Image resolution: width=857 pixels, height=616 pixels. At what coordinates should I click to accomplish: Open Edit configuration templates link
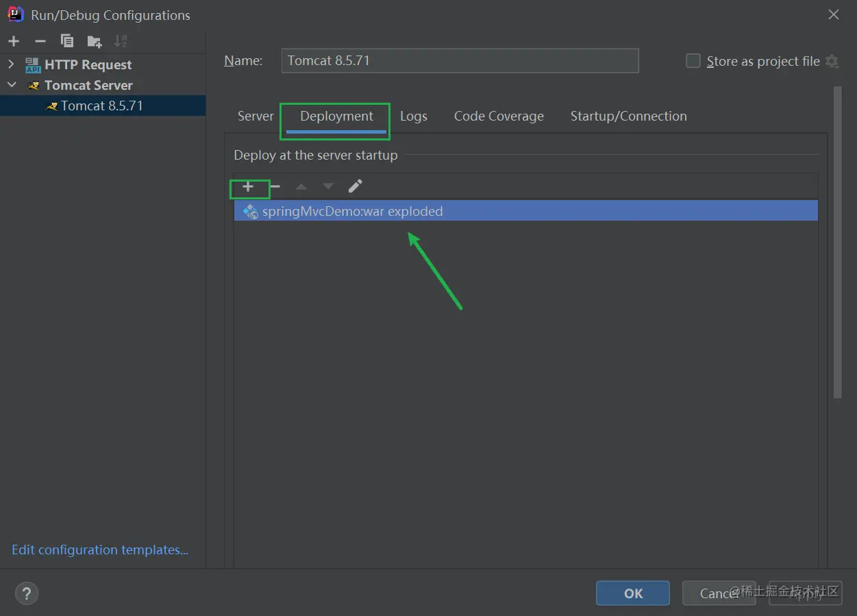pos(100,550)
